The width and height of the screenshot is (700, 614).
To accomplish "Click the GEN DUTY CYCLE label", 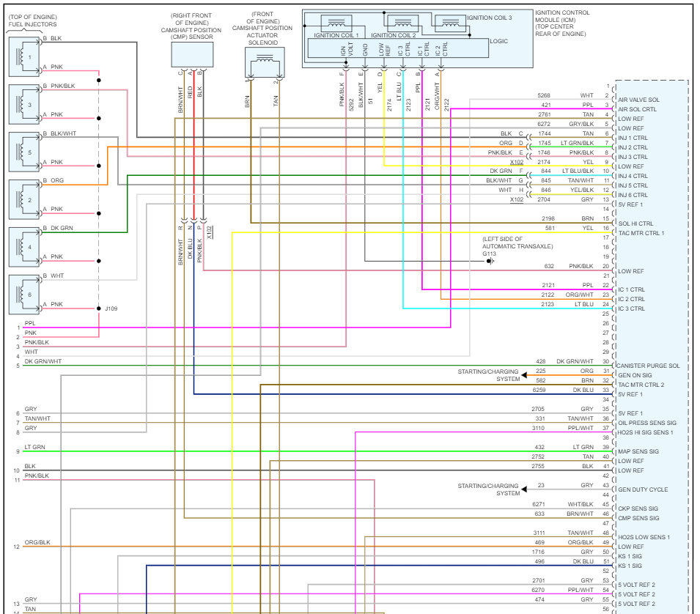I will [x=643, y=489].
